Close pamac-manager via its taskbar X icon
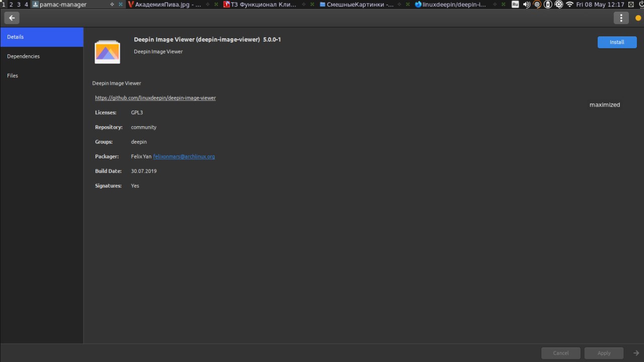Viewport: 644px width, 362px height. tap(120, 5)
